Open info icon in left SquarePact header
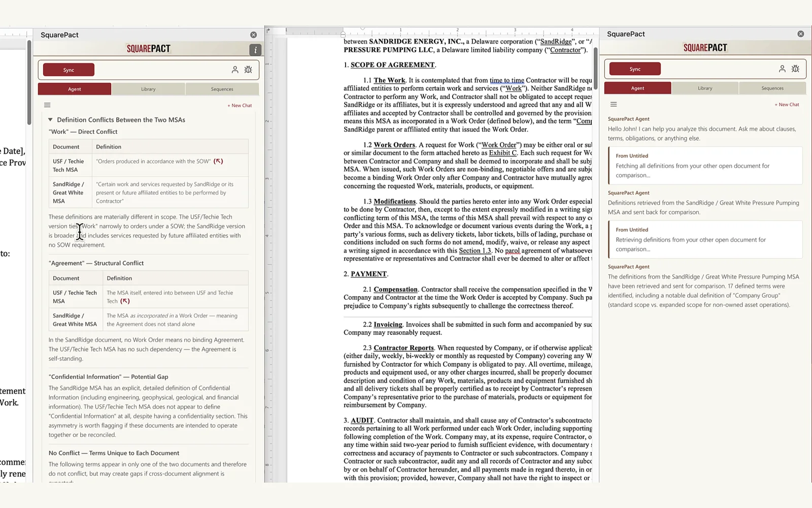Image resolution: width=812 pixels, height=508 pixels. (x=255, y=49)
